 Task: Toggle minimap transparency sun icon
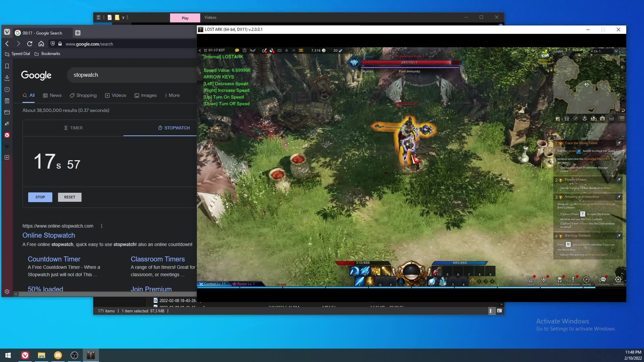point(623,67)
